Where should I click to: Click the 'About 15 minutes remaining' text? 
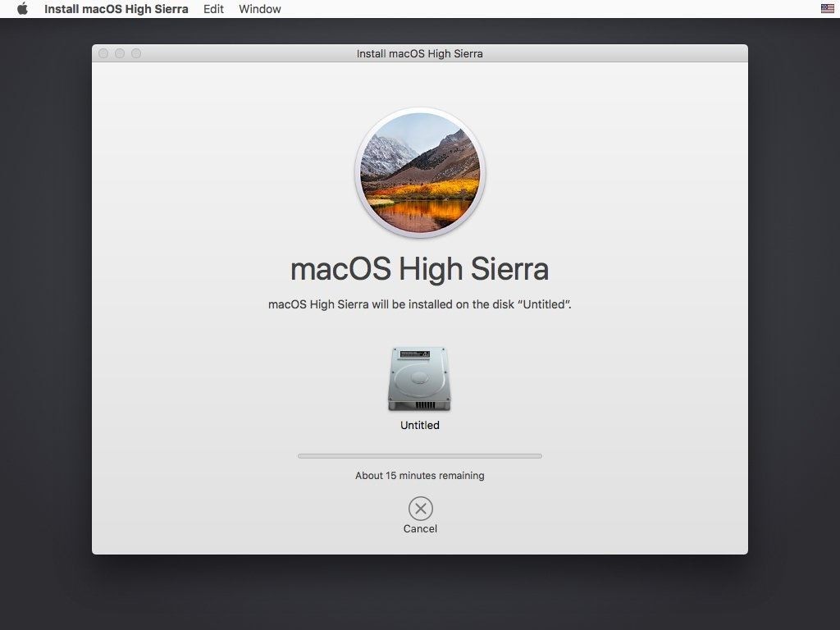420,476
